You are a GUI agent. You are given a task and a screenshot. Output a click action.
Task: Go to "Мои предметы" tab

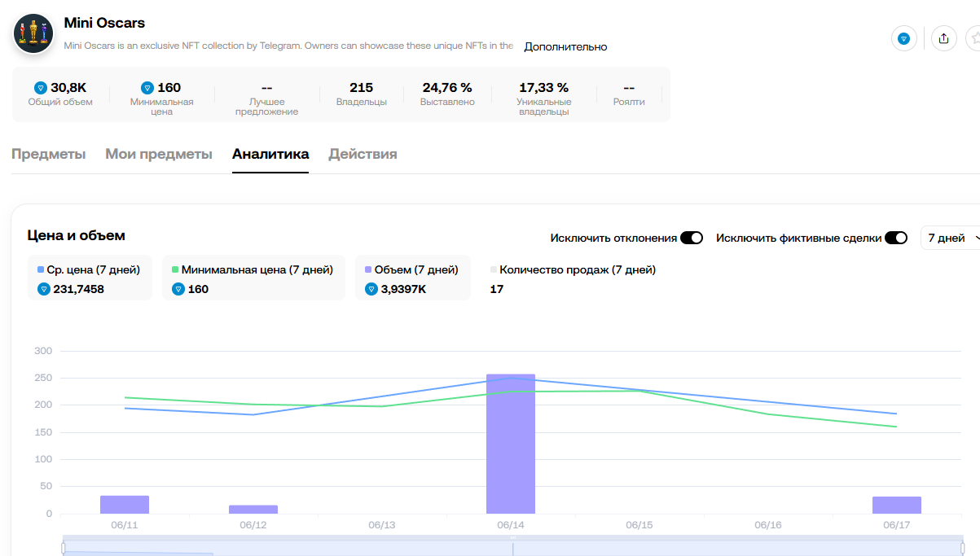coord(159,154)
